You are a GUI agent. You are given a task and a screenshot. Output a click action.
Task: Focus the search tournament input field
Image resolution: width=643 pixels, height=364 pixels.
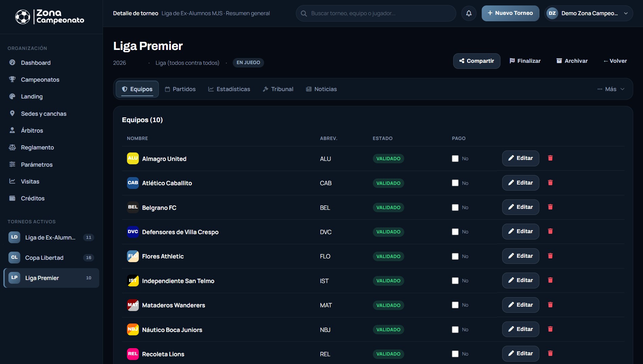[x=376, y=13]
